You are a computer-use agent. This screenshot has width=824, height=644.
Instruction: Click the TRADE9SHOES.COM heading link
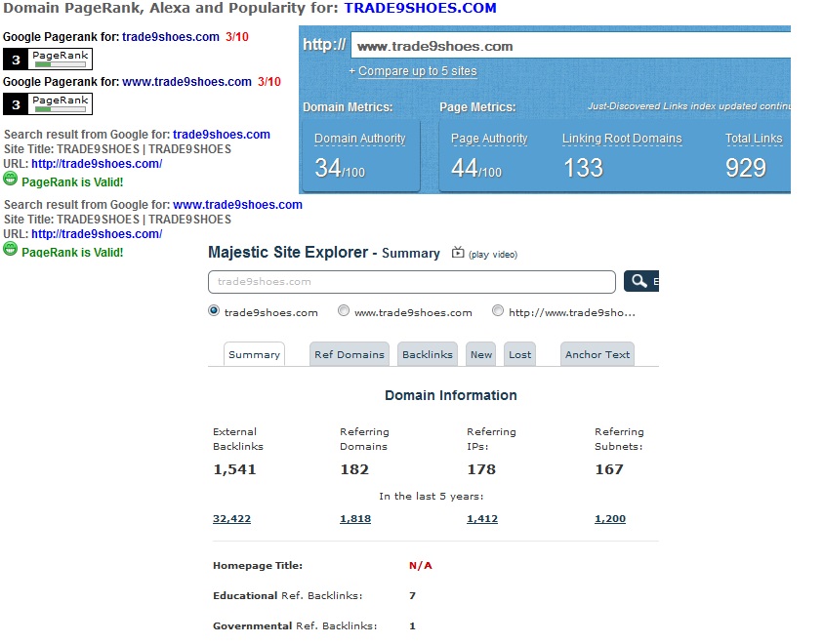pos(421,8)
